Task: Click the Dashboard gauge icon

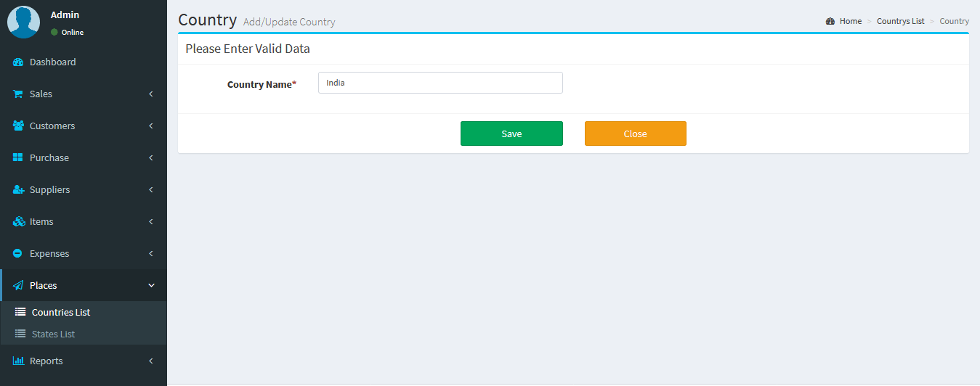Action: point(19,62)
